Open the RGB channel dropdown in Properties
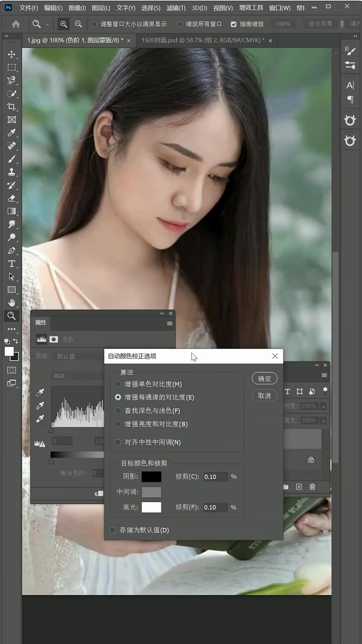 pyautogui.click(x=77, y=376)
